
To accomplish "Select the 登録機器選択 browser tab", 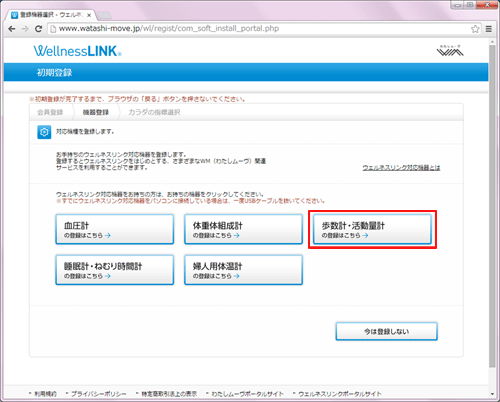I will click(52, 15).
